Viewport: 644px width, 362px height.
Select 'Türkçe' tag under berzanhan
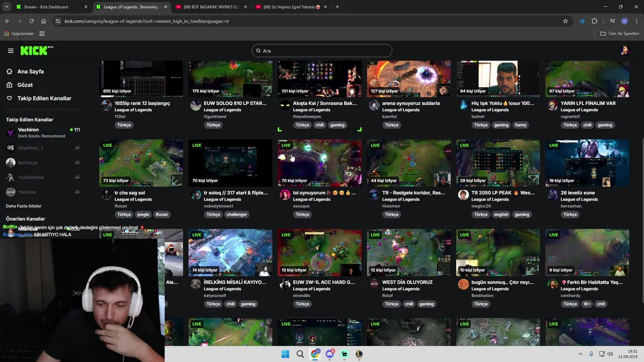(x=570, y=215)
